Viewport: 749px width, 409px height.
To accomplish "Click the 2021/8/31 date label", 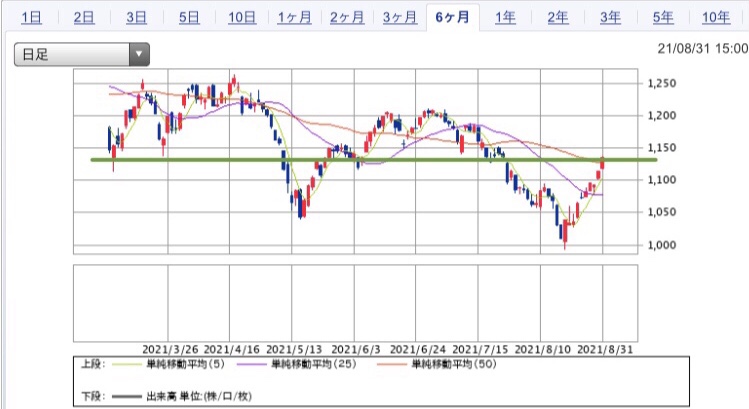I will [605, 349].
